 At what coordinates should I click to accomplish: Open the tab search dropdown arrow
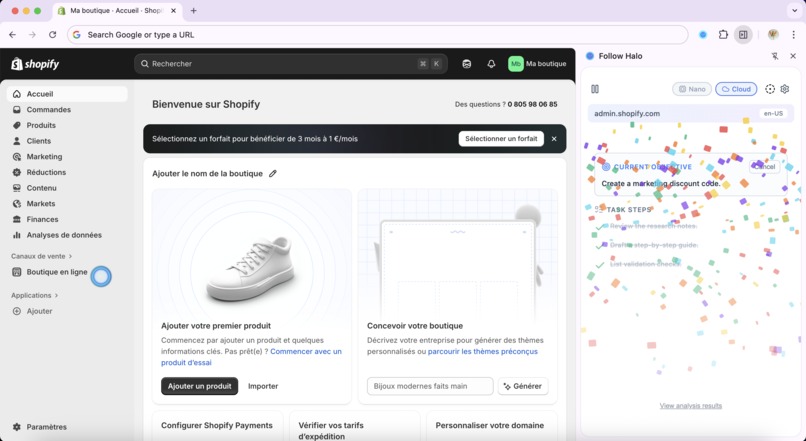pyautogui.click(x=795, y=11)
